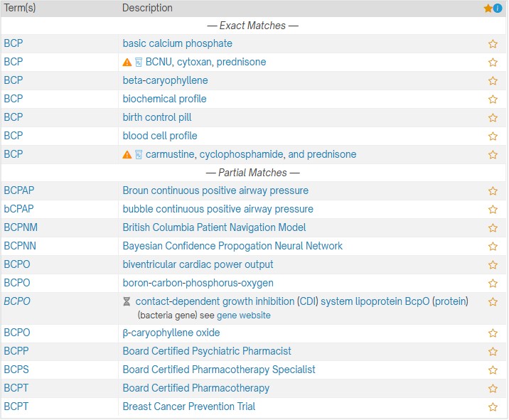Favorite biventricular cardiac power output
Viewport: 509px width, 420px height.
tap(493, 265)
